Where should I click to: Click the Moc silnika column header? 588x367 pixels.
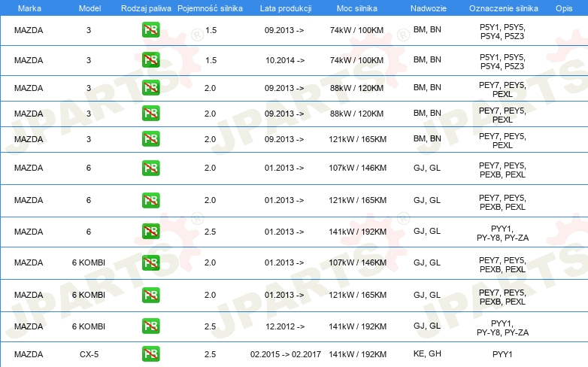click(357, 8)
